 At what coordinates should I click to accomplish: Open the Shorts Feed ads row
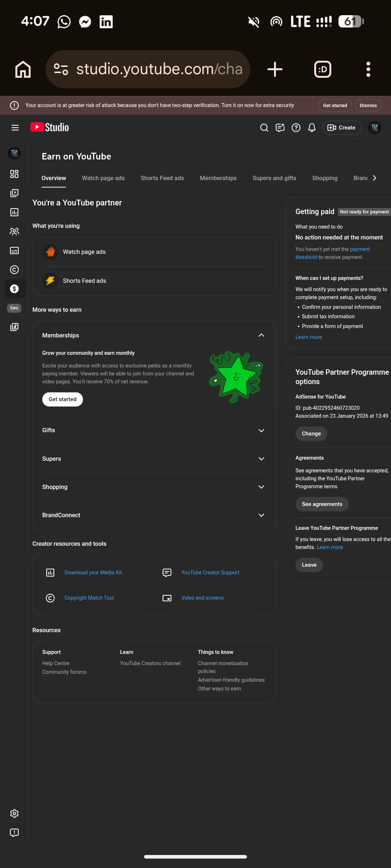[154, 281]
